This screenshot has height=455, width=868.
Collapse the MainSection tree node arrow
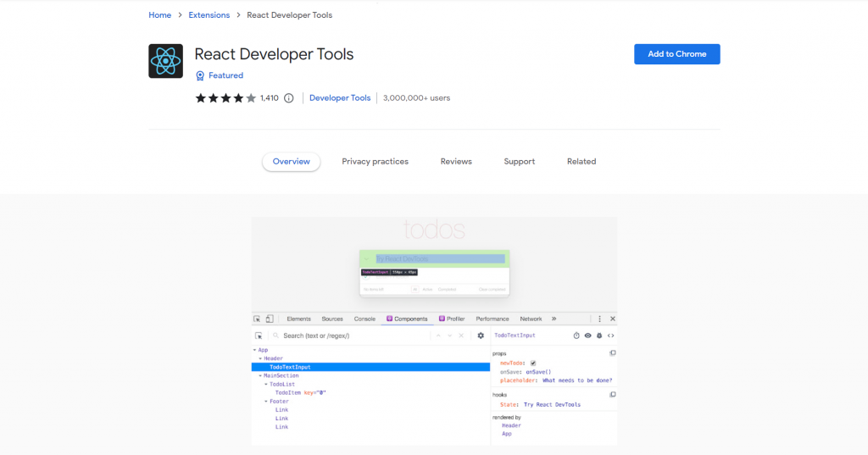[x=261, y=376]
